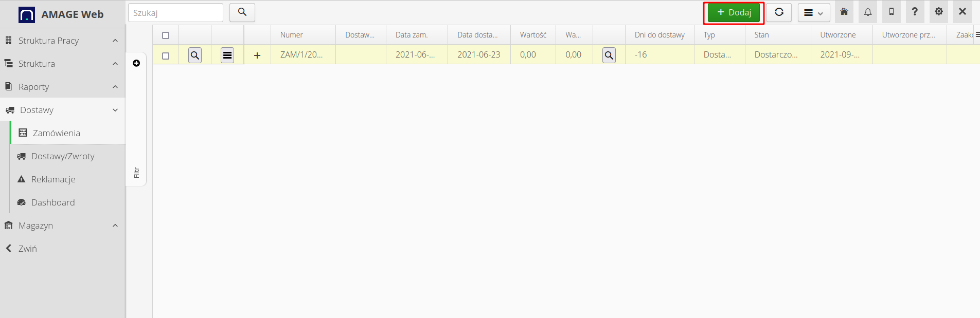Open the Dostawy/Zwroty menu item
Image resolution: width=980 pixels, height=318 pixels.
(63, 156)
